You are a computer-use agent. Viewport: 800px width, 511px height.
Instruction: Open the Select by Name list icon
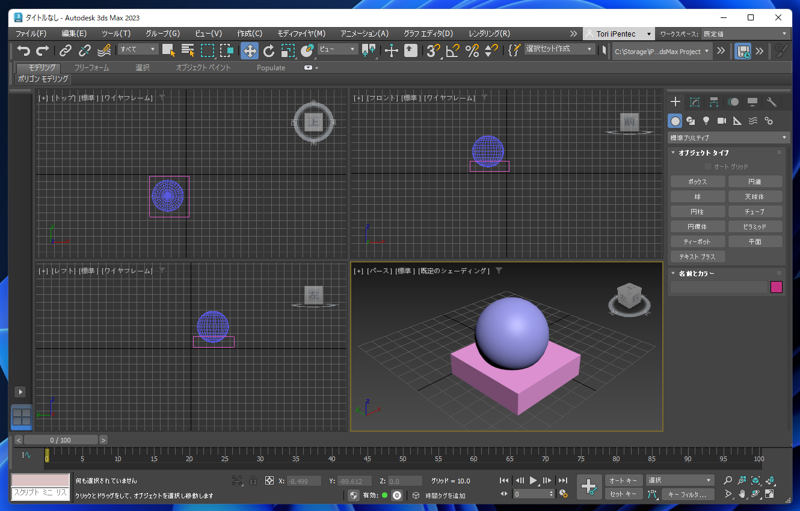tap(188, 50)
